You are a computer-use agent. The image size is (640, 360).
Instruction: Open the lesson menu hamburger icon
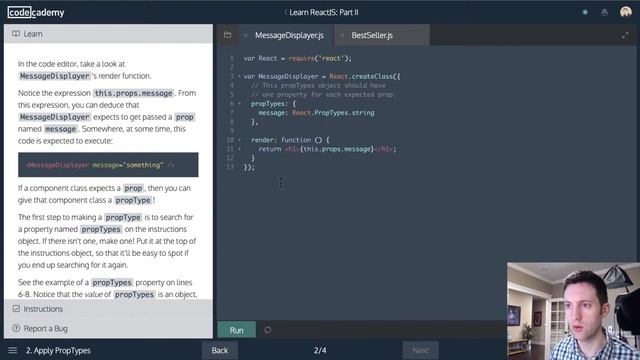coord(13,350)
